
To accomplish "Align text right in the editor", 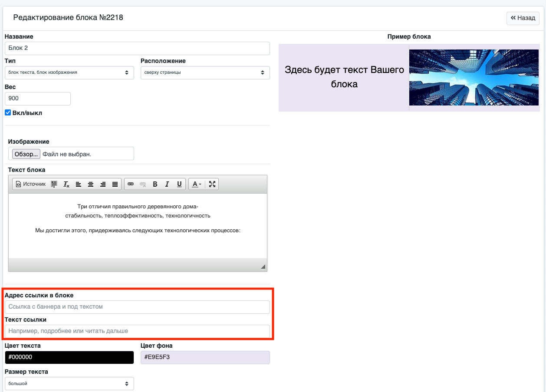I will 103,184.
